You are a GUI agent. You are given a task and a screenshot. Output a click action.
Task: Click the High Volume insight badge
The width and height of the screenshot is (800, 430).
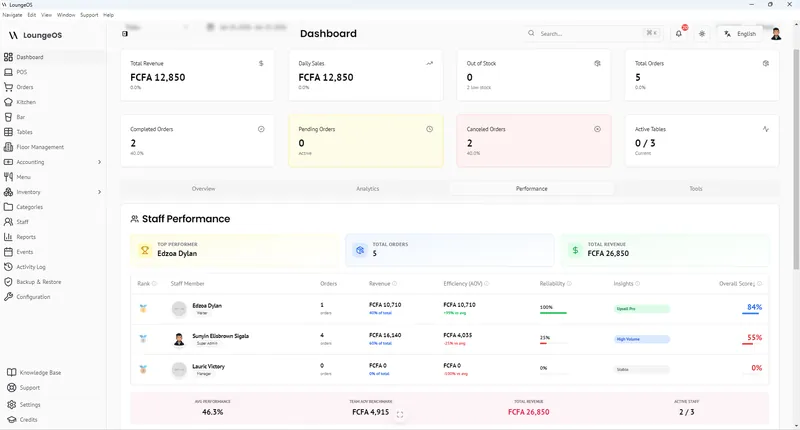point(641,339)
